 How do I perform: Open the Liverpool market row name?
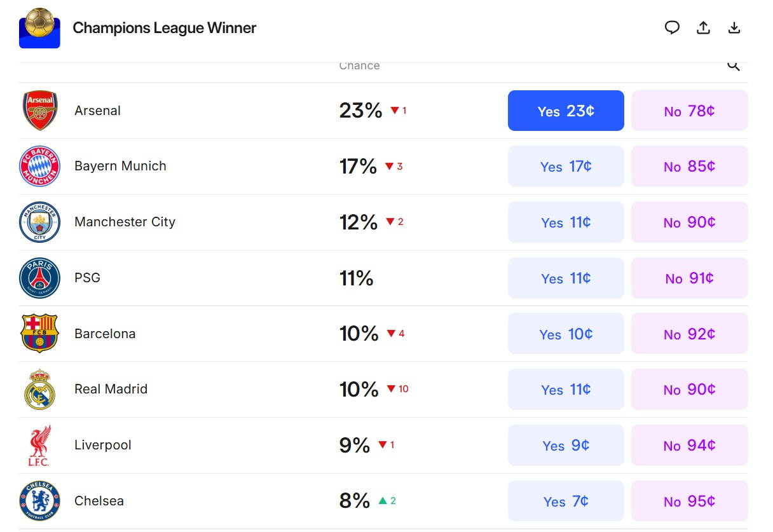tap(103, 445)
